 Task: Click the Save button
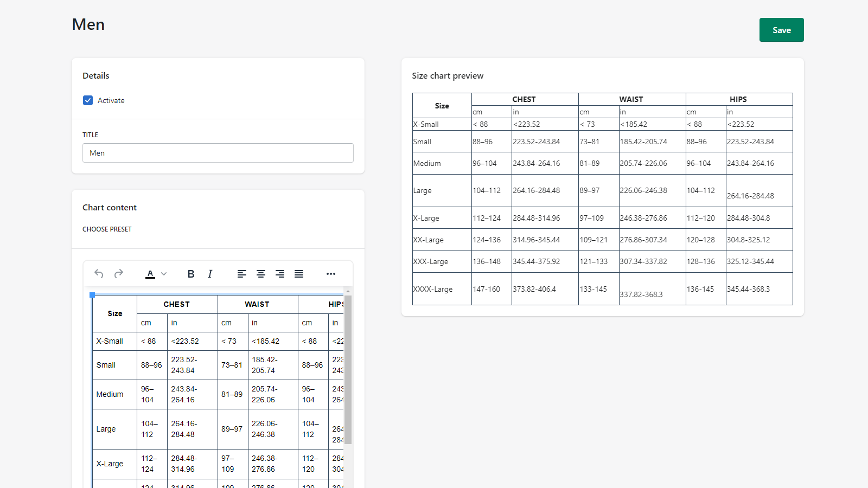(x=781, y=30)
